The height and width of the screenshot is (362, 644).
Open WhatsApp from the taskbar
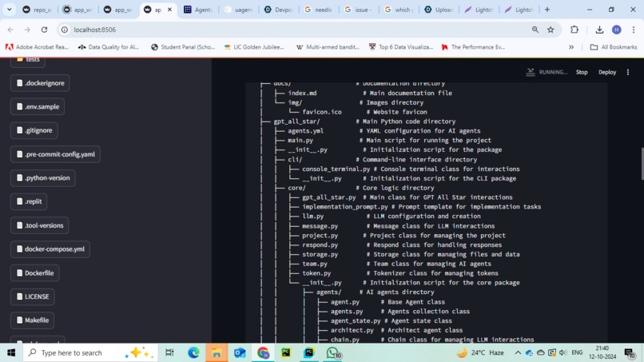point(332,352)
